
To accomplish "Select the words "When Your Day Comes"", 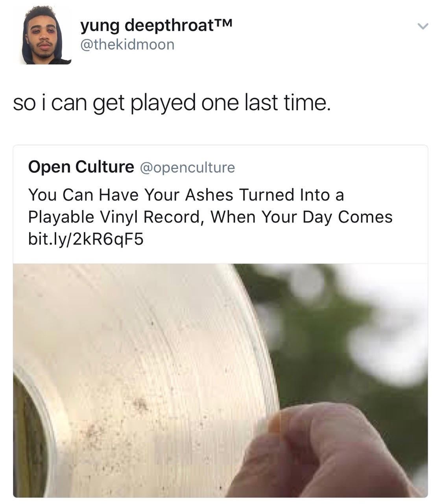I will [x=302, y=217].
